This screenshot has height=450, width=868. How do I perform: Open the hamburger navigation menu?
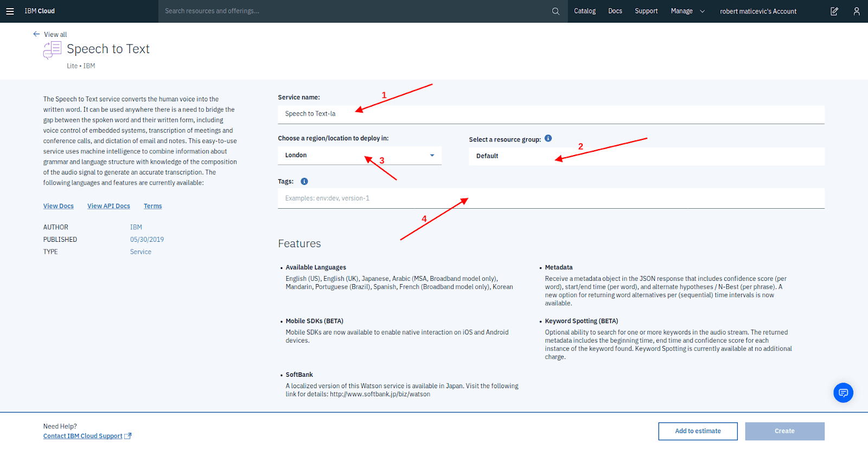10,11
